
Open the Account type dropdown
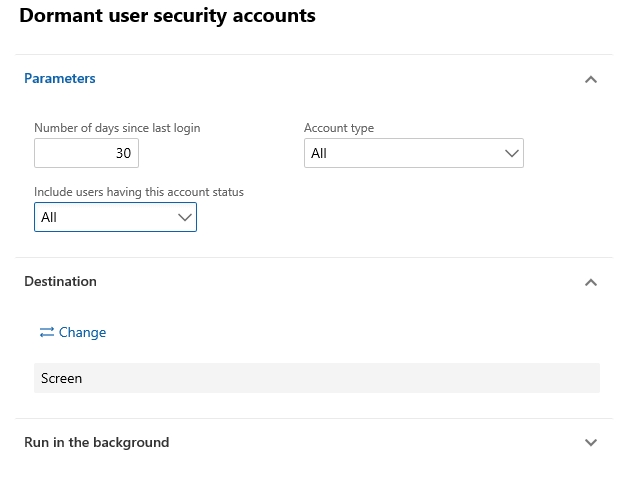[x=413, y=153]
